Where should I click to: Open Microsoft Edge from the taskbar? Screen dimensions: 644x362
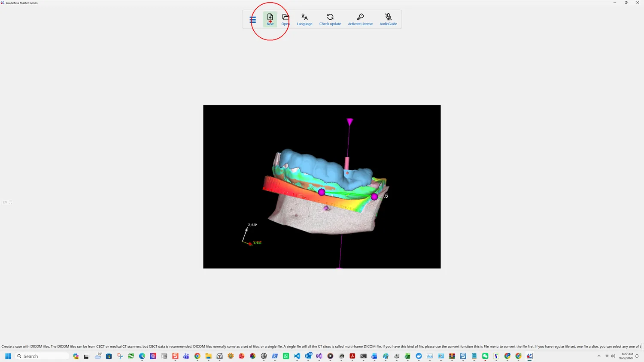[x=142, y=356]
